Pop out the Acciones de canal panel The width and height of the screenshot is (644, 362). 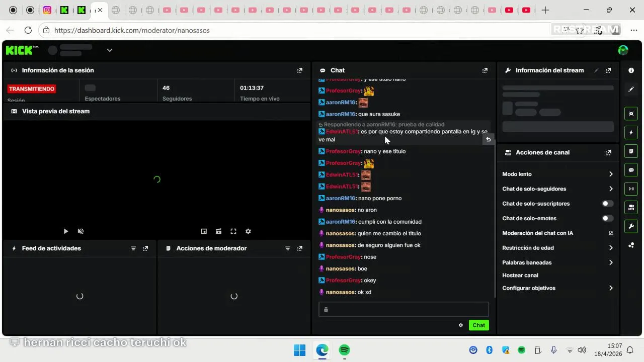[608, 152]
